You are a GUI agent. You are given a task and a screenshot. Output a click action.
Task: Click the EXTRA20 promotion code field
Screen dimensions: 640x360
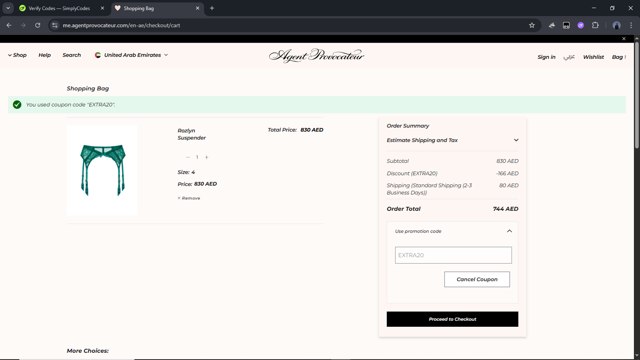click(453, 255)
